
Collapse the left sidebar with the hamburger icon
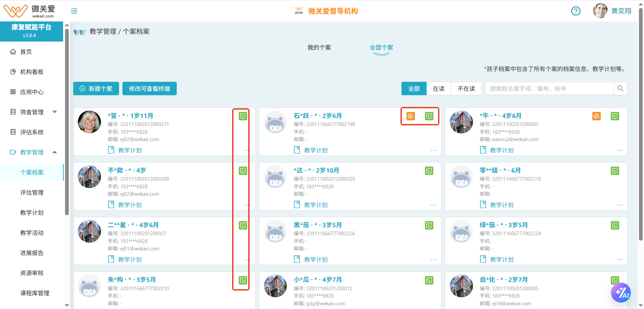click(74, 11)
